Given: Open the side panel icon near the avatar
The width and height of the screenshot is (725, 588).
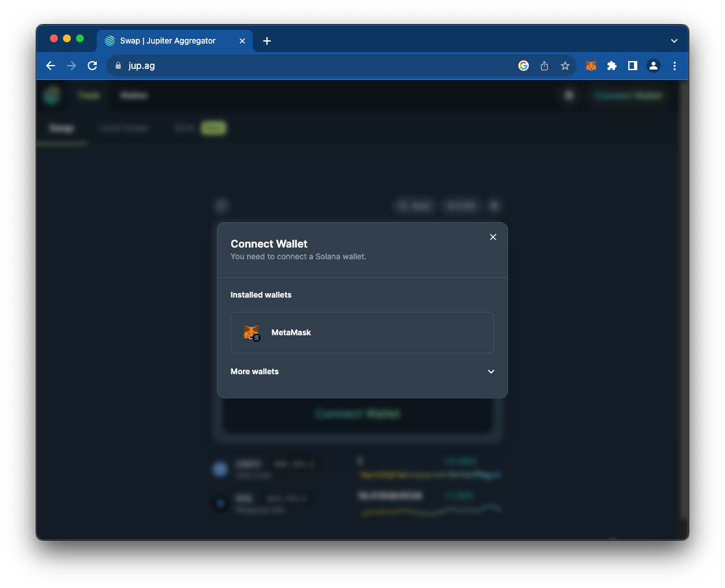Looking at the screenshot, I should 632,66.
